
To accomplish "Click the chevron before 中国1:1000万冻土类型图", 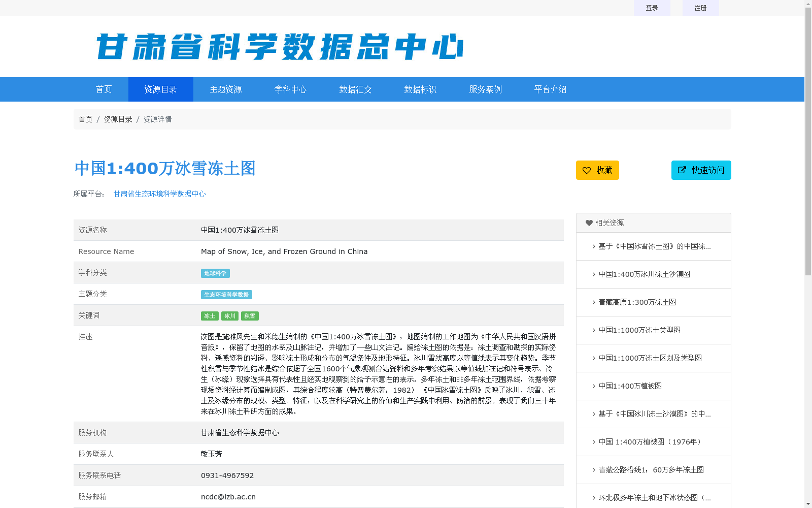I will click(x=594, y=330).
